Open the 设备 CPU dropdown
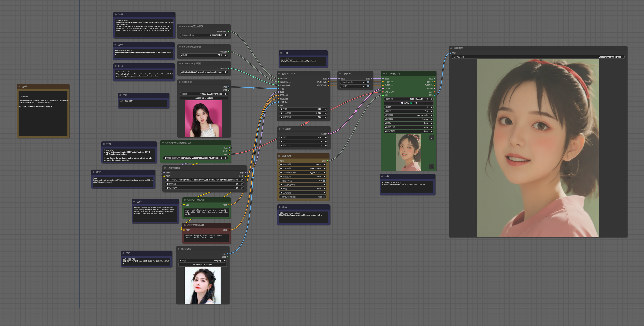This screenshot has width=644, height=326. [204, 55]
